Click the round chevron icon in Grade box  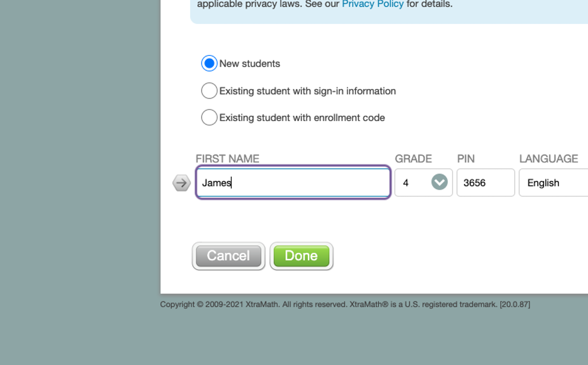440,182
